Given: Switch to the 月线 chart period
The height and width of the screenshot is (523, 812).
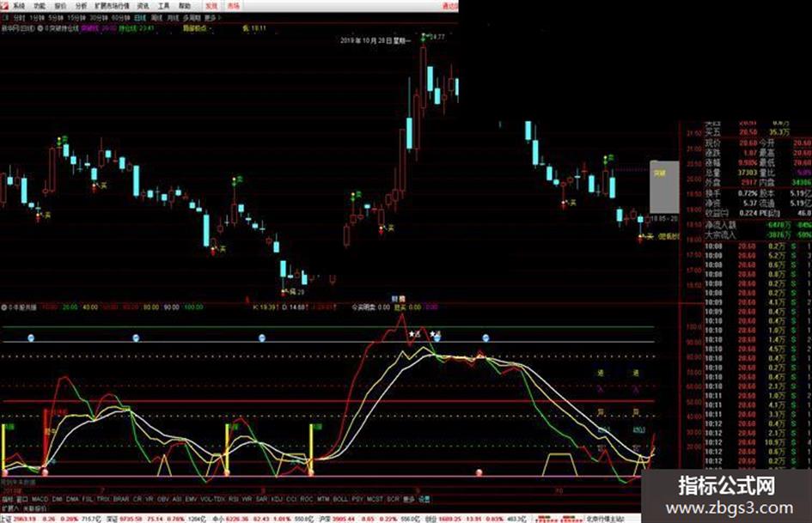Looking at the screenshot, I should pyautogui.click(x=173, y=18).
